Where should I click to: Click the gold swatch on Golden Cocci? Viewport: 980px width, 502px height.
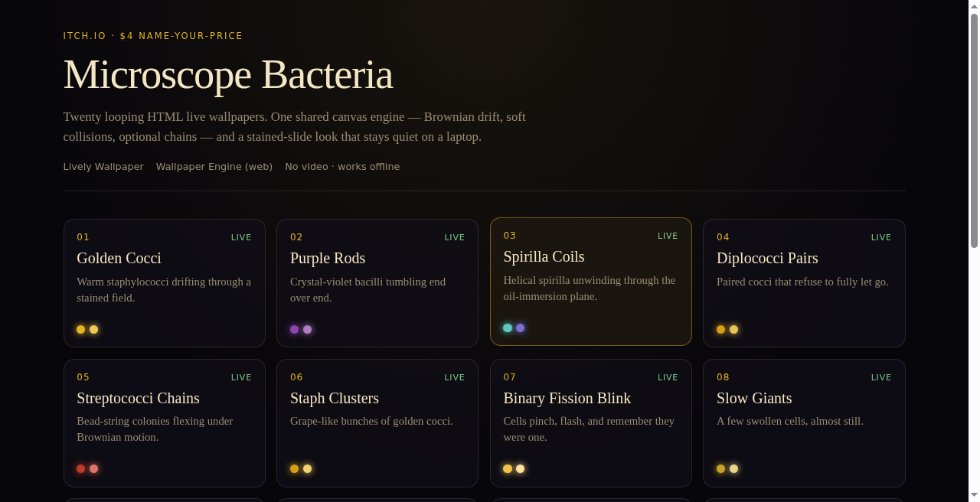click(81, 329)
